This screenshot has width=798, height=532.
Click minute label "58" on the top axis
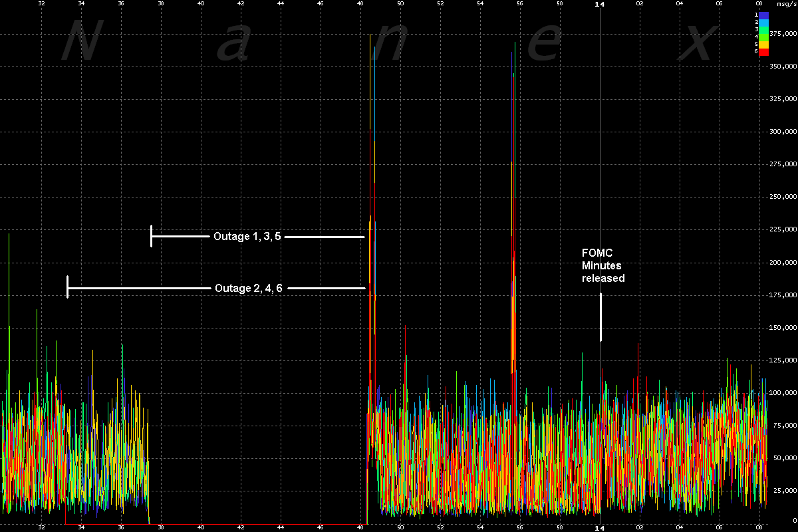coord(560,4)
